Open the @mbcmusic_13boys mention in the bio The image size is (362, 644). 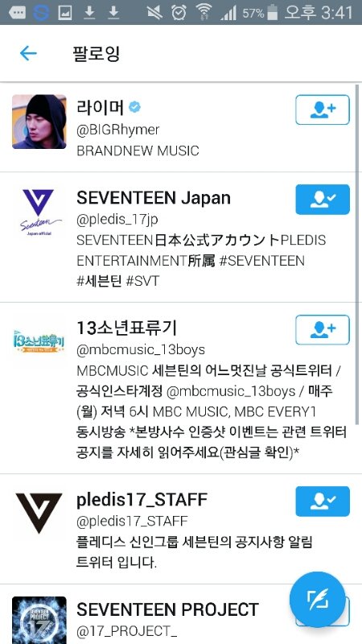(x=231, y=391)
